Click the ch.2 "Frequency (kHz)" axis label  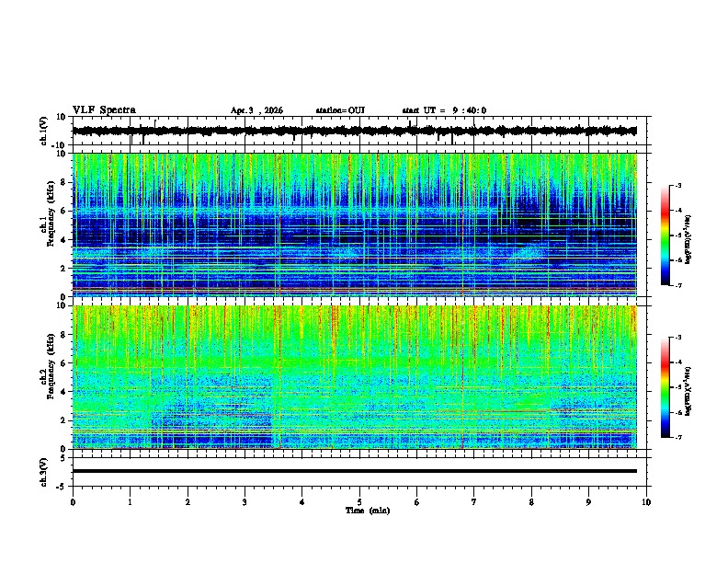tap(51, 365)
